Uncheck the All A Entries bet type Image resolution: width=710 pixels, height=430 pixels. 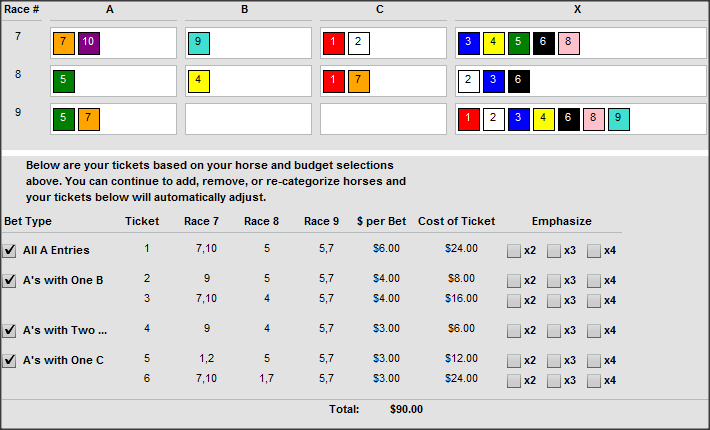[x=10, y=250]
